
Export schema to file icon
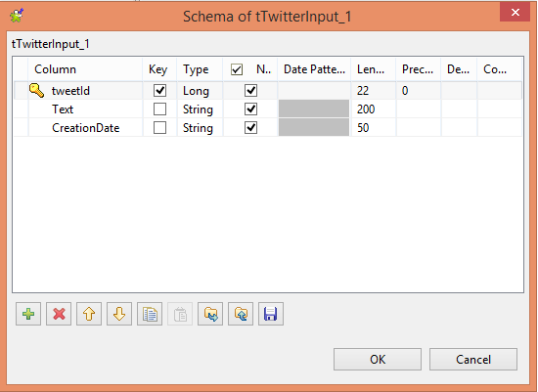241,314
